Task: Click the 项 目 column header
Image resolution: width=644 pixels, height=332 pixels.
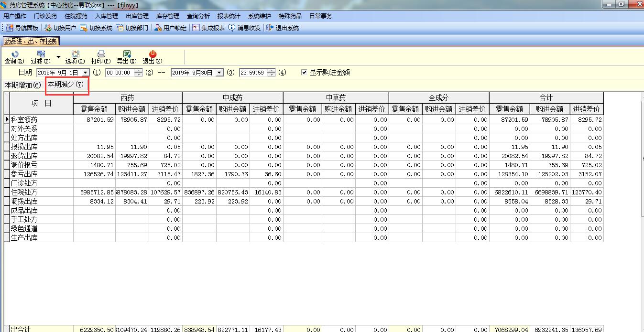Action: pyautogui.click(x=42, y=103)
